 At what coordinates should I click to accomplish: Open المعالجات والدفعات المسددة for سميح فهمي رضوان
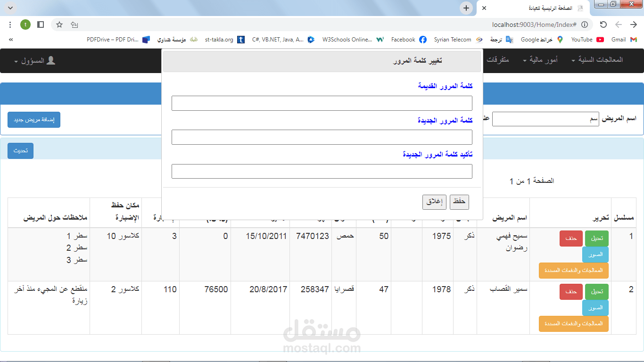(574, 271)
